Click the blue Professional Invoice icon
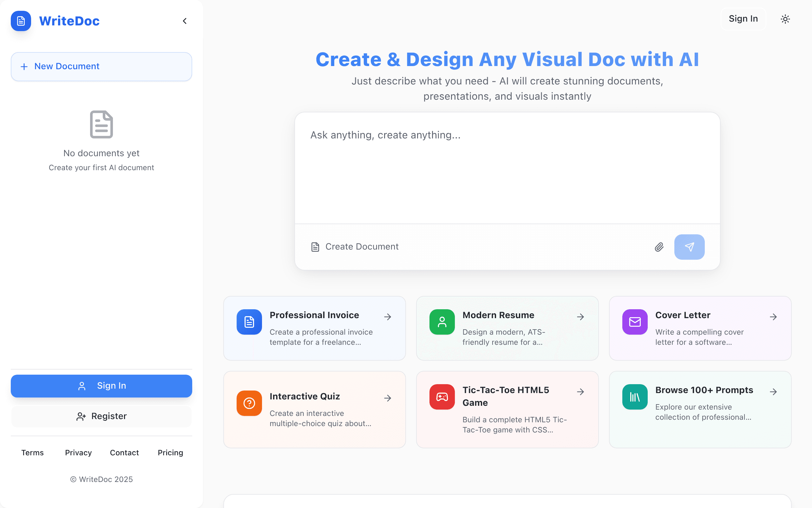The height and width of the screenshot is (508, 812). pyautogui.click(x=249, y=322)
